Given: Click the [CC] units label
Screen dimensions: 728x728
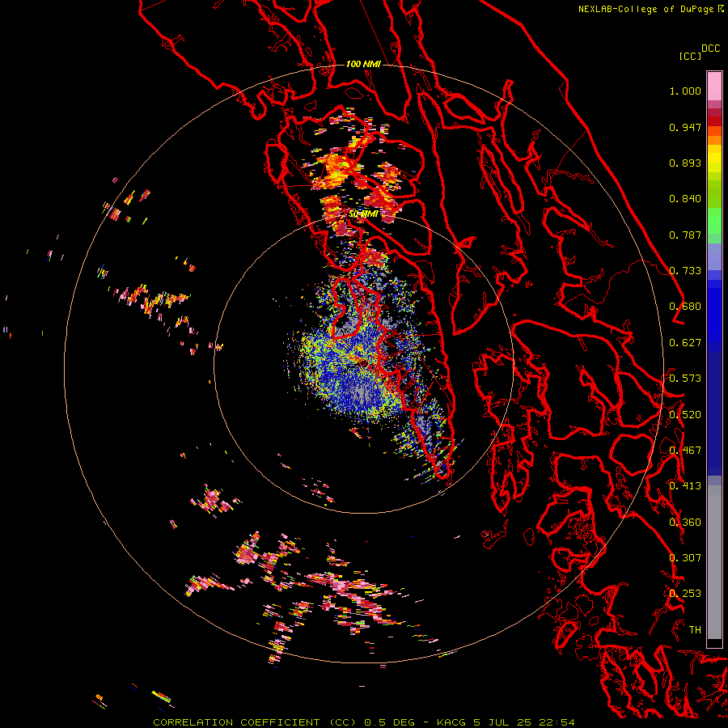Looking at the screenshot, I should click(x=690, y=56).
